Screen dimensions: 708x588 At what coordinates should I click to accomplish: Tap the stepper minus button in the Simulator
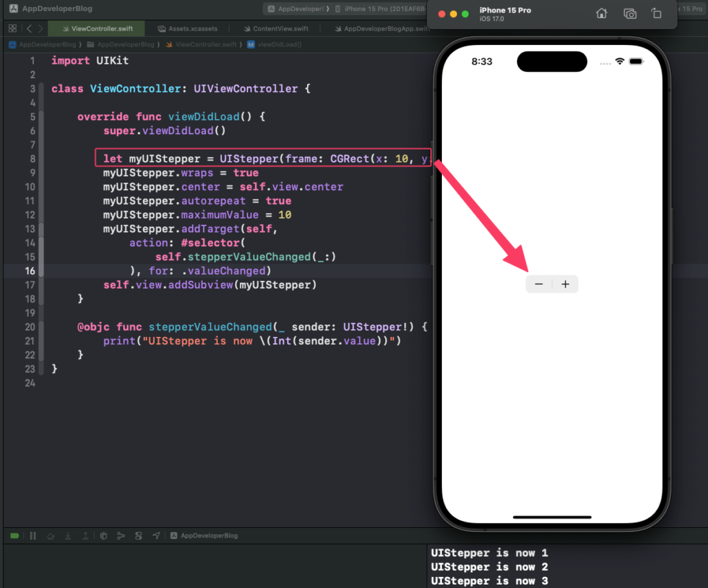539,284
